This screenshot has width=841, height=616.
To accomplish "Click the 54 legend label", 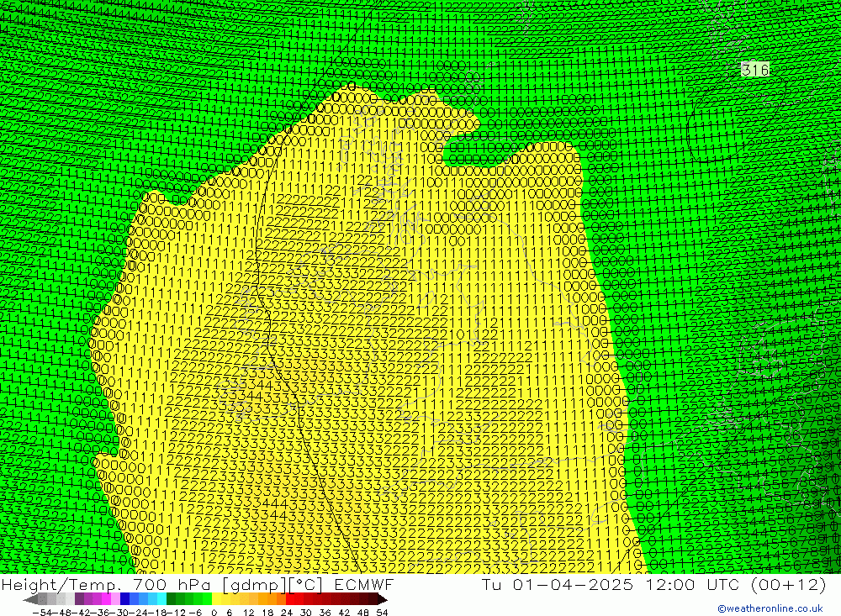I will [x=382, y=613].
